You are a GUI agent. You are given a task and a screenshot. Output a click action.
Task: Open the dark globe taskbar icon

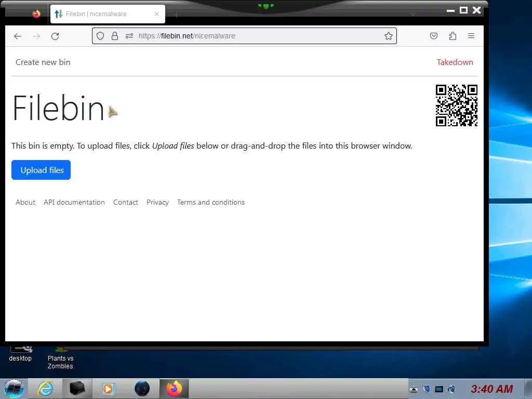142,389
